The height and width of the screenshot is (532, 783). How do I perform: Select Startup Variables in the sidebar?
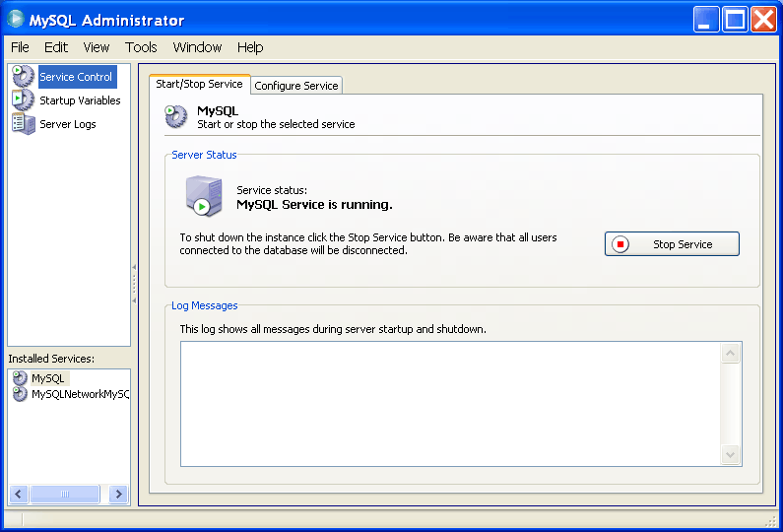pyautogui.click(x=80, y=100)
